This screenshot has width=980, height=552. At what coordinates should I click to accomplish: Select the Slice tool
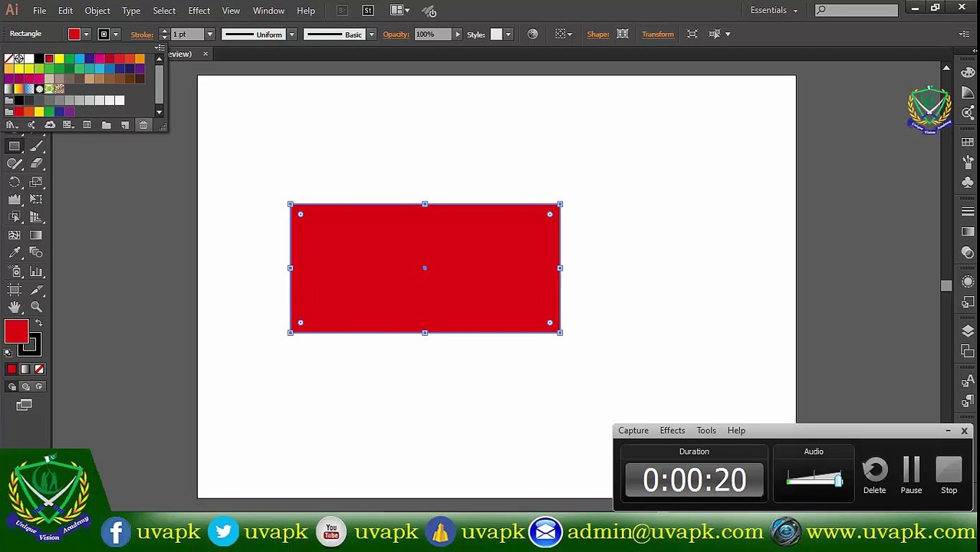pos(37,290)
